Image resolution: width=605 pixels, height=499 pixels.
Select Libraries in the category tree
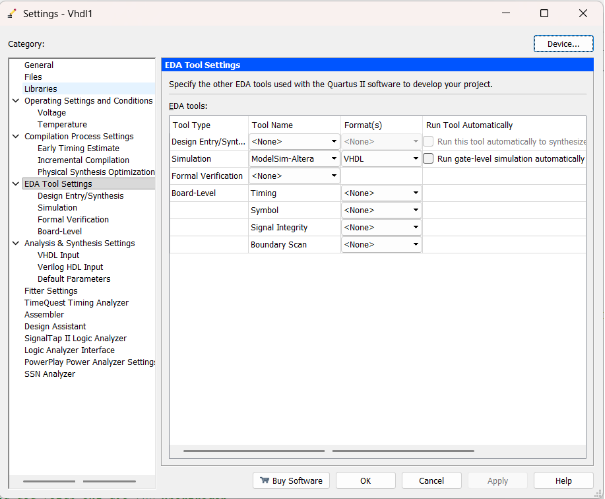[x=41, y=89]
